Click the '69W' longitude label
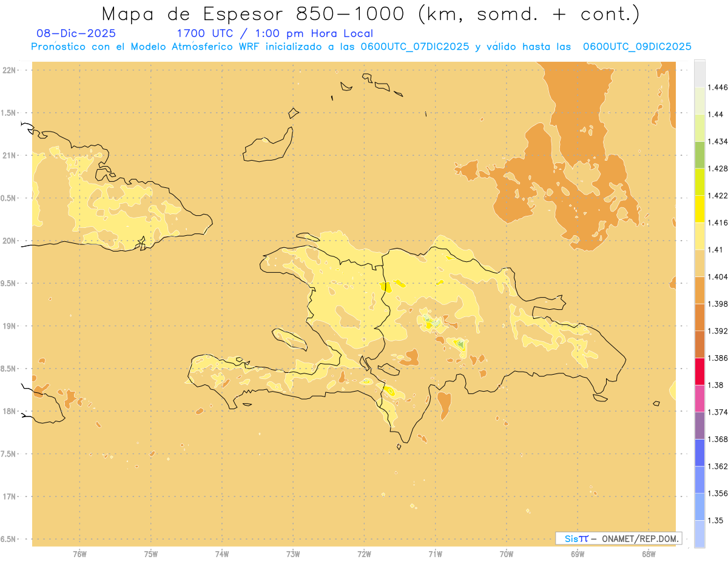The width and height of the screenshot is (728, 562). point(578,554)
